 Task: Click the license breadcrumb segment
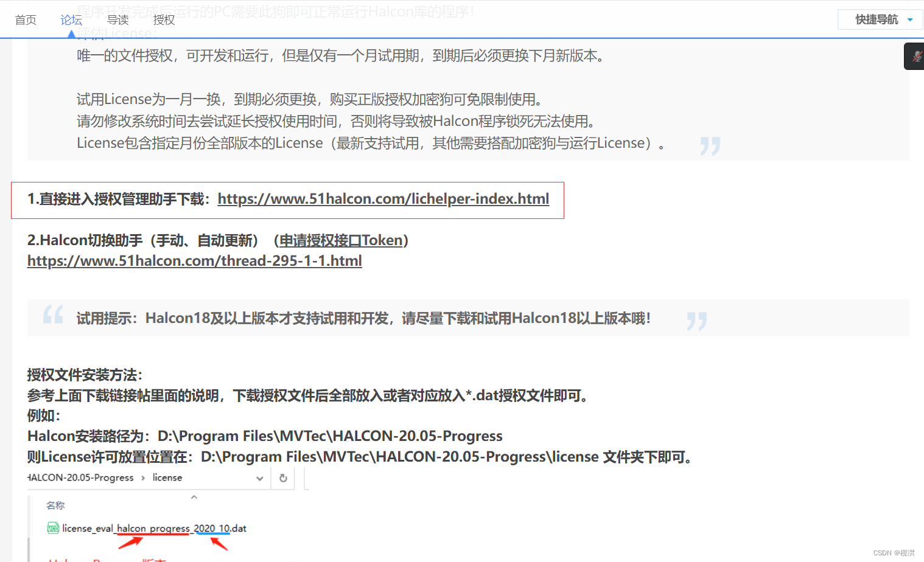click(167, 477)
